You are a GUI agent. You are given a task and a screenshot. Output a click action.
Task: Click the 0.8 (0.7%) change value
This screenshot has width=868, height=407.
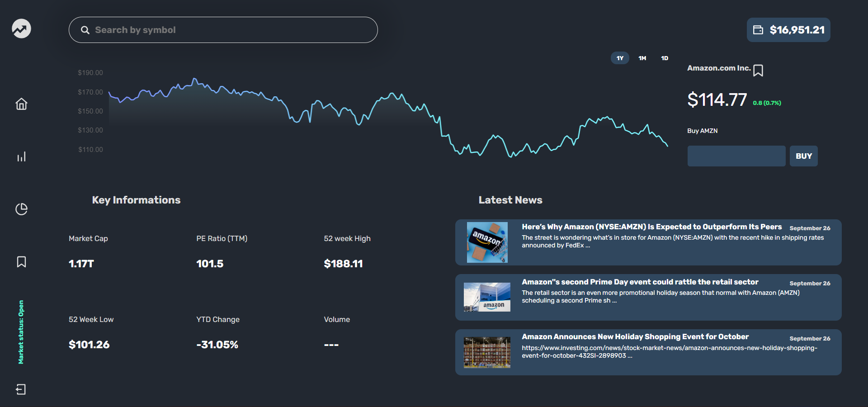click(767, 103)
